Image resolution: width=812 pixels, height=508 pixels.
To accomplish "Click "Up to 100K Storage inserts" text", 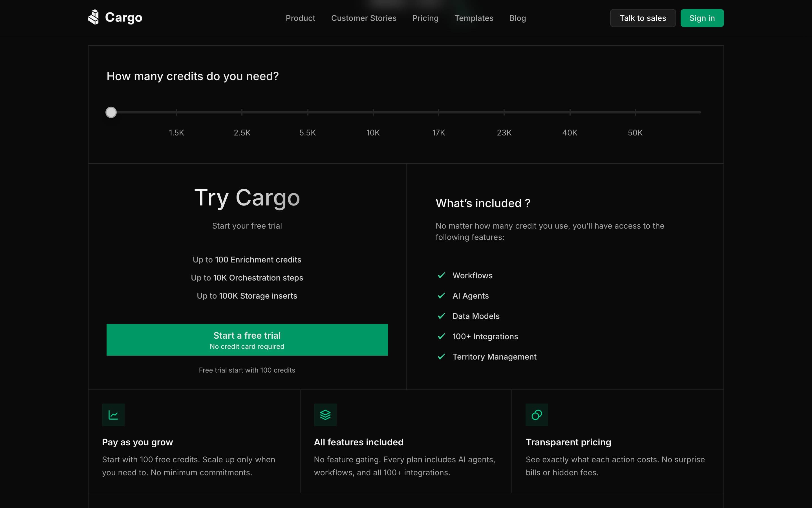I will 247,296.
